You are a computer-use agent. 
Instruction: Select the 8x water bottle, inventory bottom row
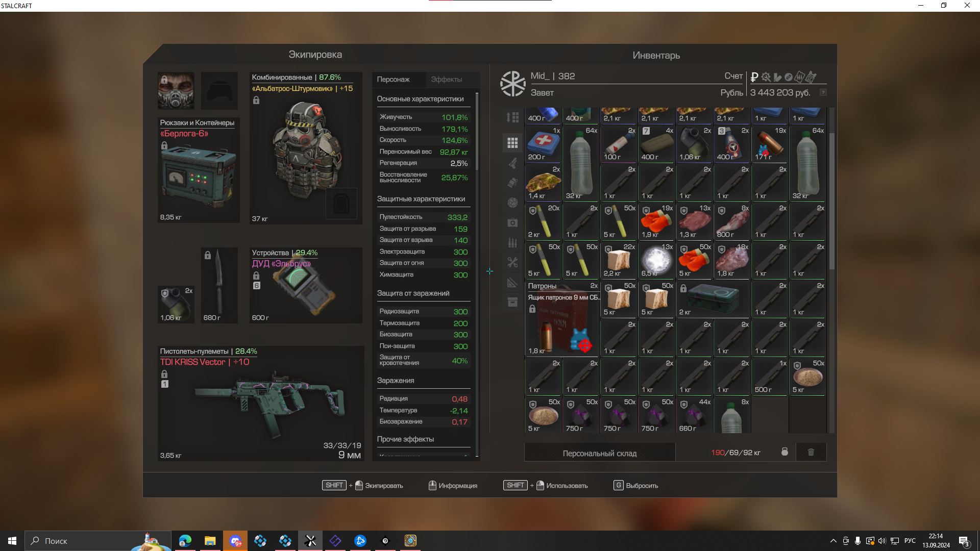point(732,415)
